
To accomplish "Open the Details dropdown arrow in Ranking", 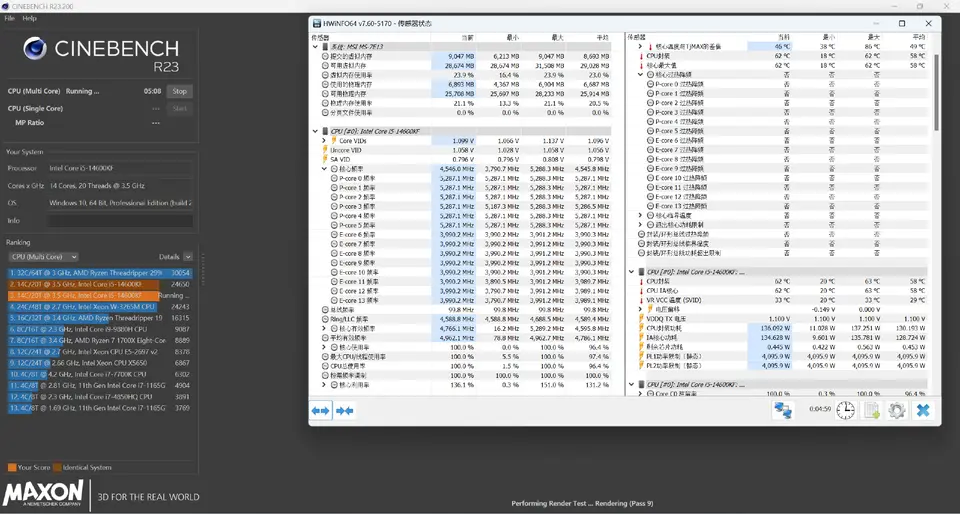I will click(188, 257).
